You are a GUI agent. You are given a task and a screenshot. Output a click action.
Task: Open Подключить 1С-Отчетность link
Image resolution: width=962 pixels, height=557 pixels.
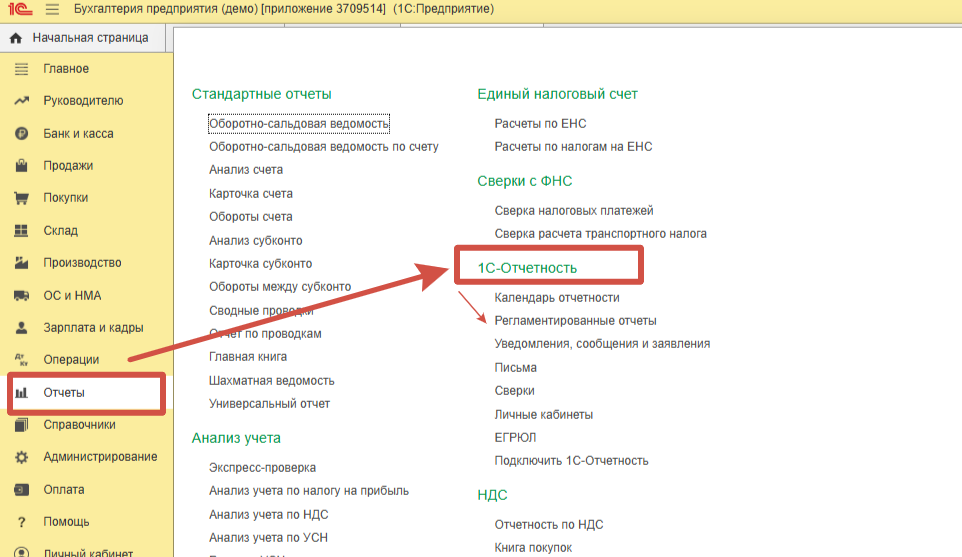click(572, 461)
